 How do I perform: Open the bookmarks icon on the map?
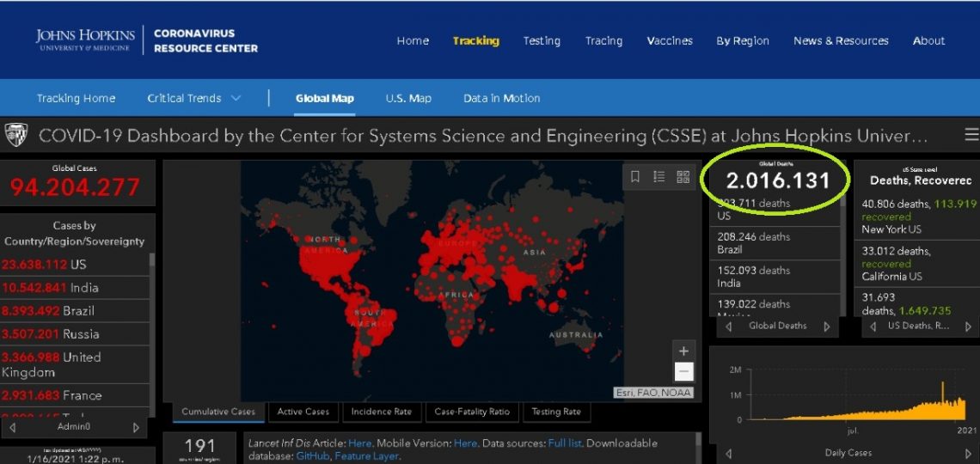pyautogui.click(x=635, y=177)
